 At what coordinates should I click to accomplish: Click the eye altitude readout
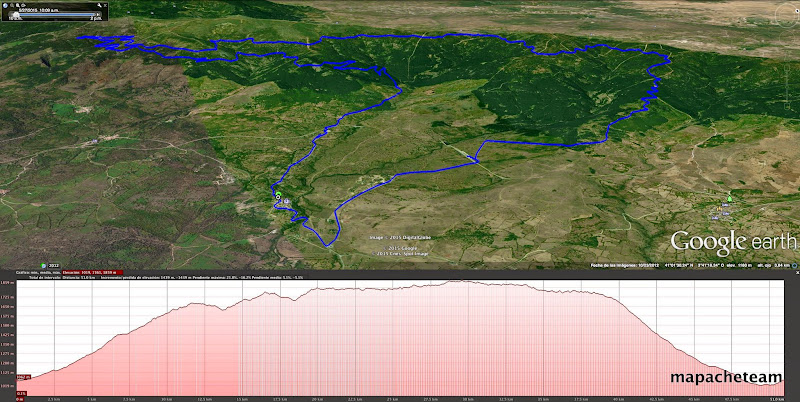pyautogui.click(x=773, y=265)
